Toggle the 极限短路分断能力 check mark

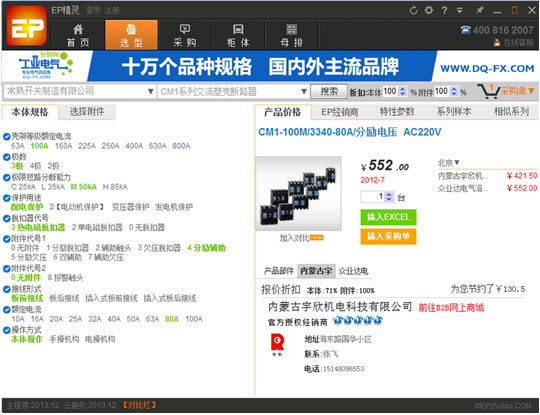[x=6, y=178]
